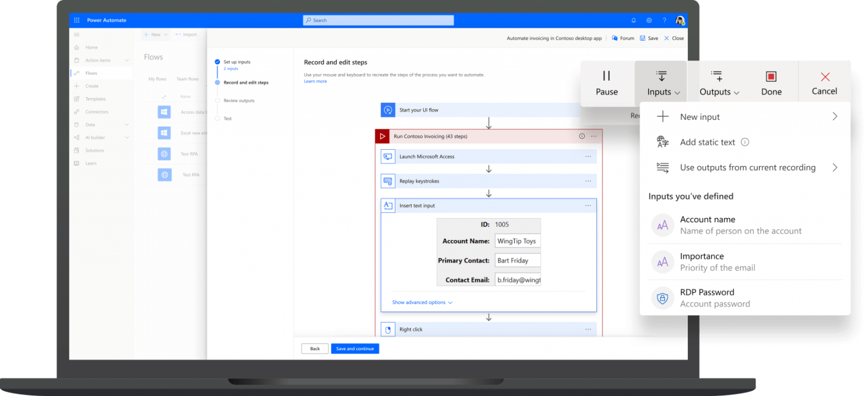Select the Launch Microsoft Access step icon

tap(388, 156)
